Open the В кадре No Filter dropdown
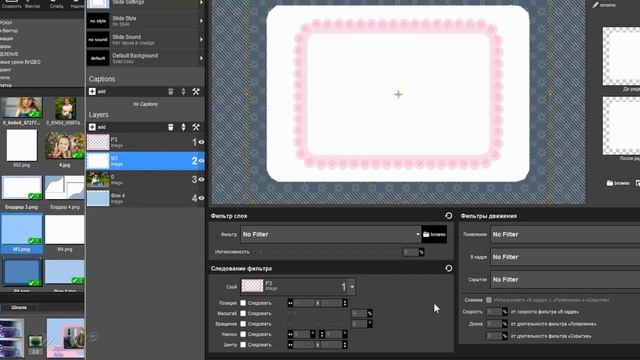 pyautogui.click(x=565, y=257)
